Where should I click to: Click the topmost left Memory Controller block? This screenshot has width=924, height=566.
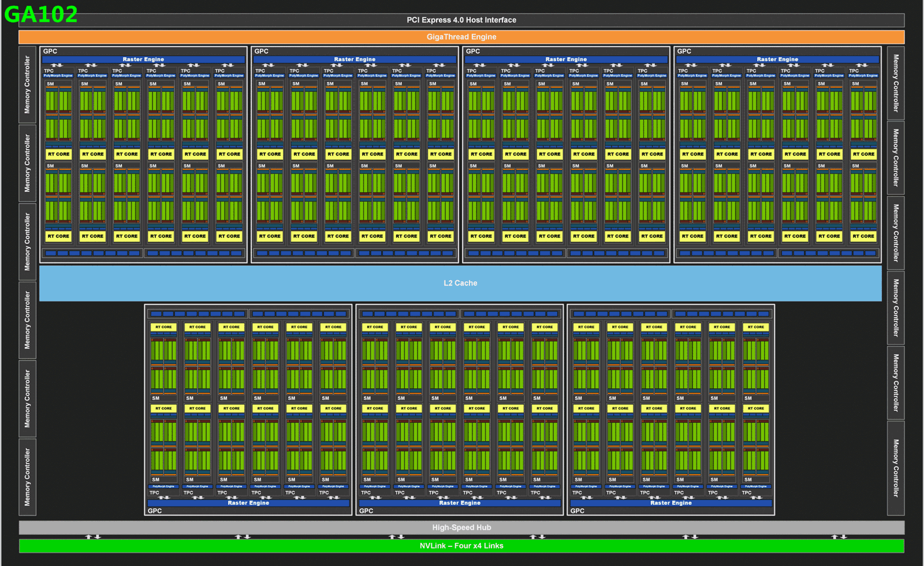27,84
